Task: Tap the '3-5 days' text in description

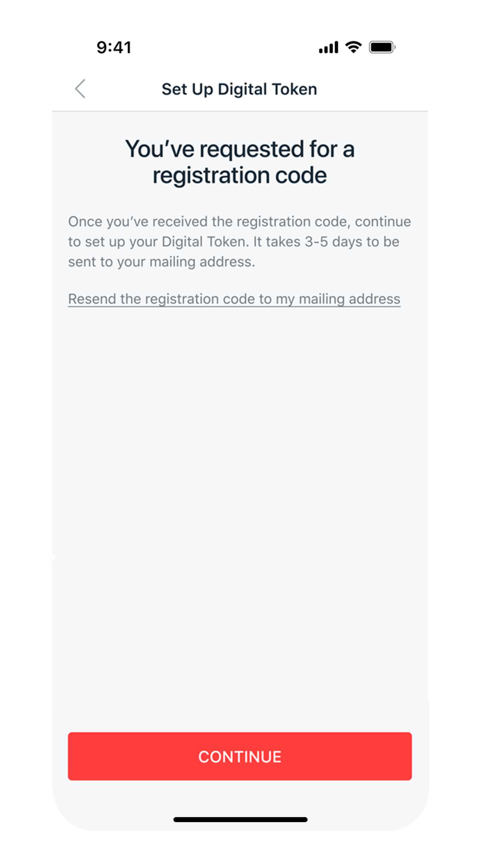Action: click(x=334, y=242)
